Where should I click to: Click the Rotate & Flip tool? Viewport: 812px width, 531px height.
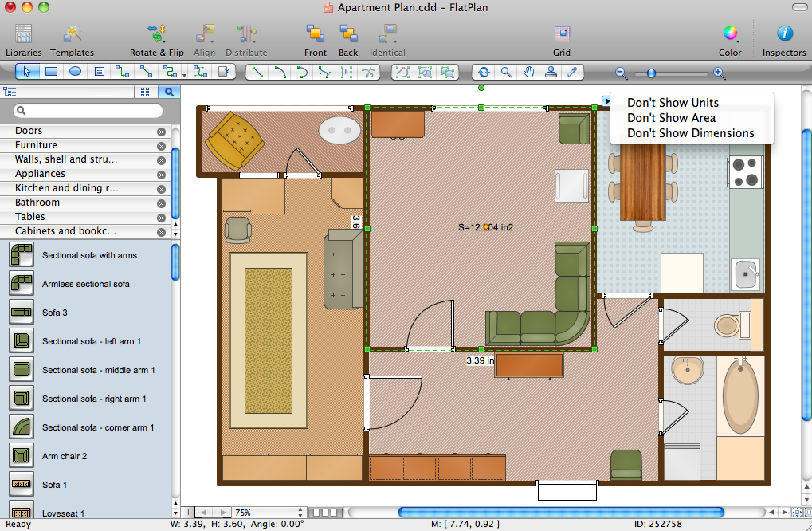point(156,40)
